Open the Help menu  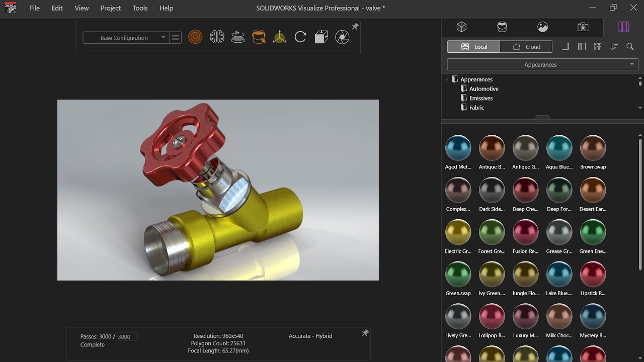(x=167, y=8)
